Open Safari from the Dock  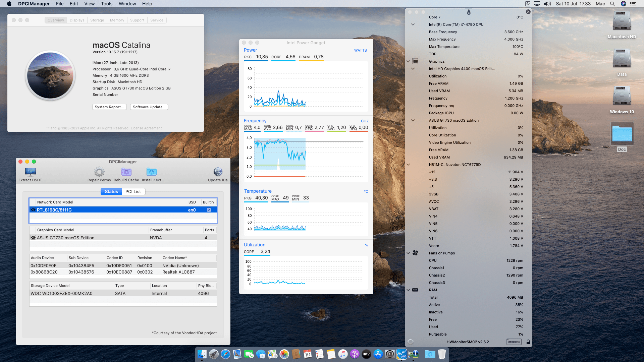coord(225,354)
